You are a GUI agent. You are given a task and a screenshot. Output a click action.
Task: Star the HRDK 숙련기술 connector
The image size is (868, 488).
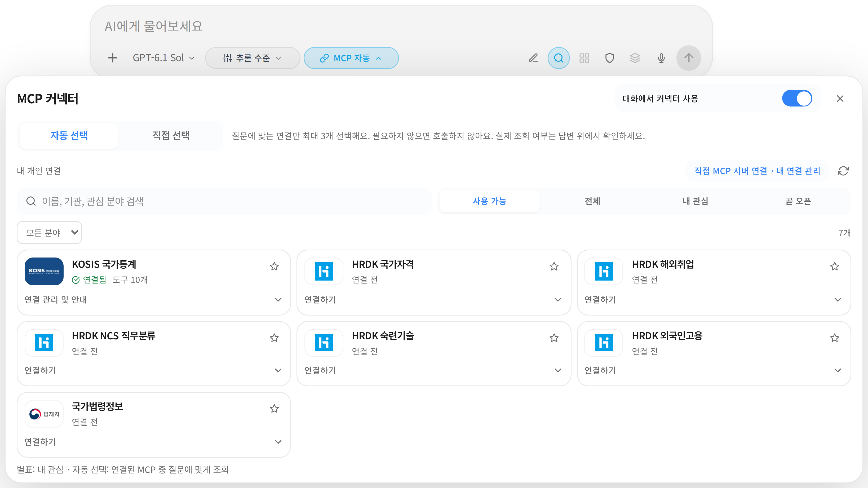[x=554, y=338]
